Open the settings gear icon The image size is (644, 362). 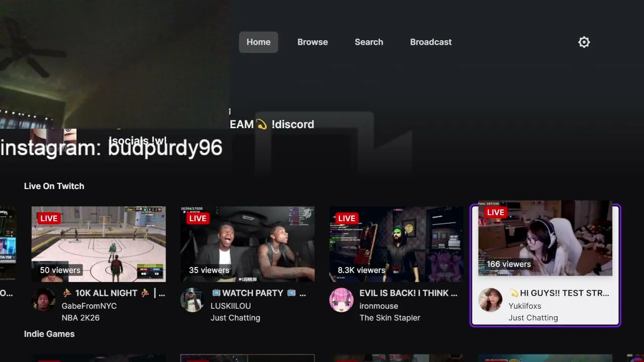coord(584,42)
